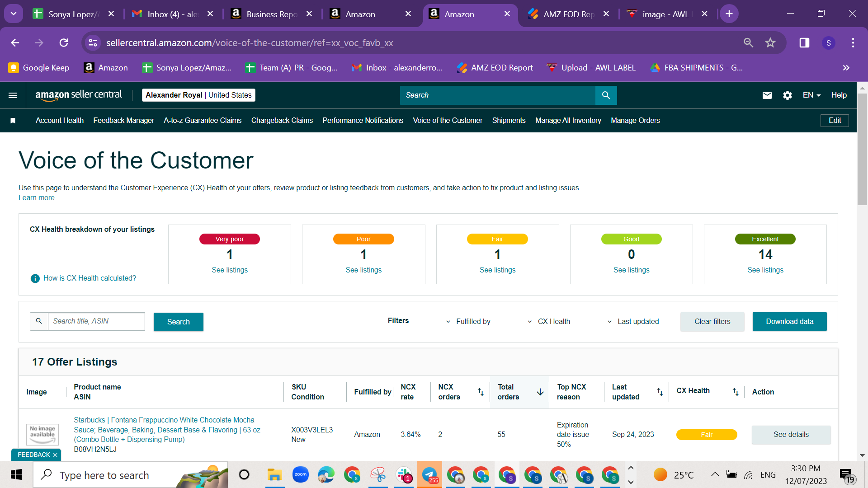Sort listings by CX Health
The width and height of the screenshot is (868, 488).
(736, 392)
